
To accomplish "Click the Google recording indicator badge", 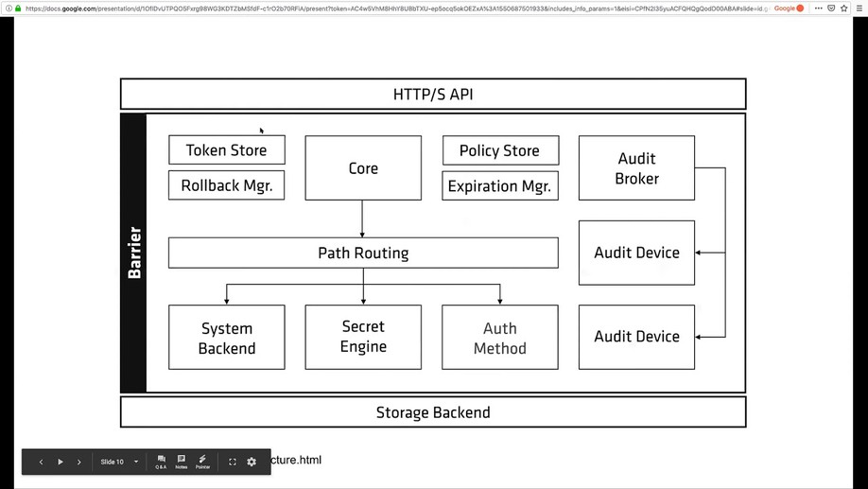I will [789, 9].
